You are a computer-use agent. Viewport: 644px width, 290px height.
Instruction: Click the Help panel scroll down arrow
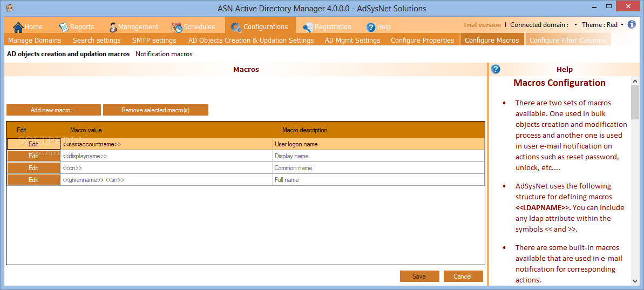[635, 281]
